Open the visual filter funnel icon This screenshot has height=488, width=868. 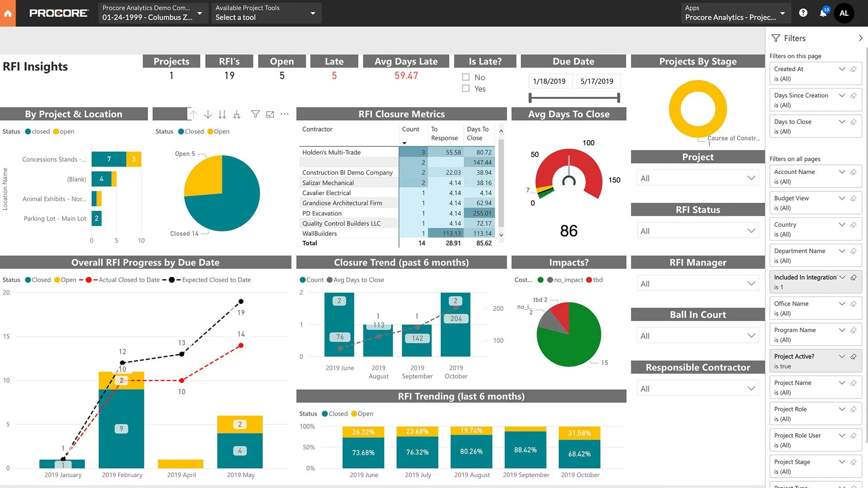pyautogui.click(x=256, y=114)
